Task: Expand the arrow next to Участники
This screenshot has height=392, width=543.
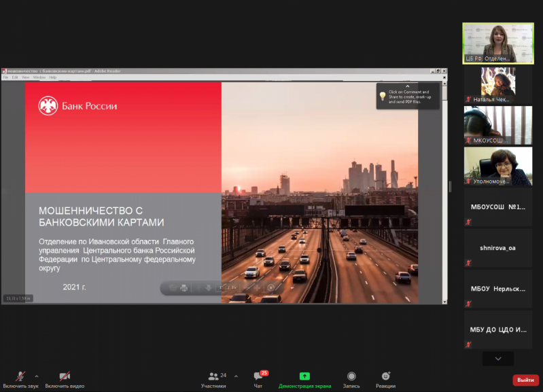Action: coord(235,376)
